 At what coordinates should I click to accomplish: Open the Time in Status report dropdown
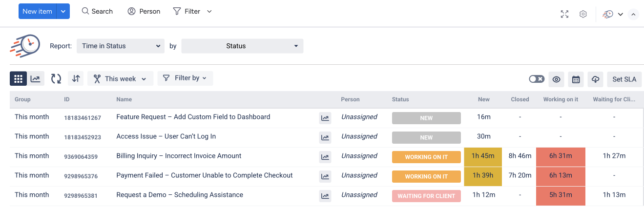click(x=121, y=46)
